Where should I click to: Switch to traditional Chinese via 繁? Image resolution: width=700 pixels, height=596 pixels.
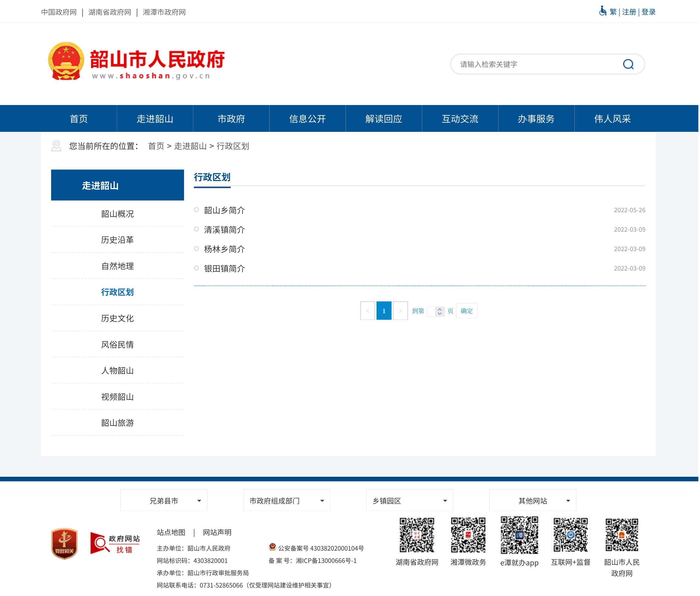[x=613, y=12]
